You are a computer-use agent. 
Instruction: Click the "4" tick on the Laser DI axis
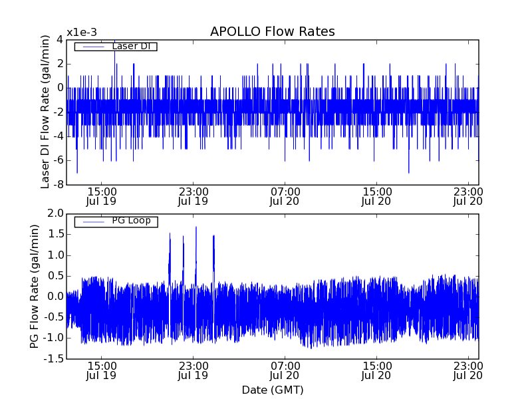click(x=60, y=40)
